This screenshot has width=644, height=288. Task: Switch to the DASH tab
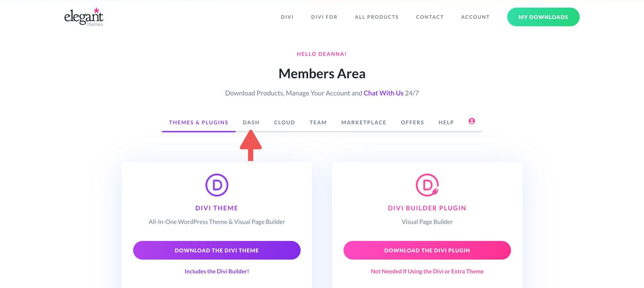pyautogui.click(x=251, y=122)
